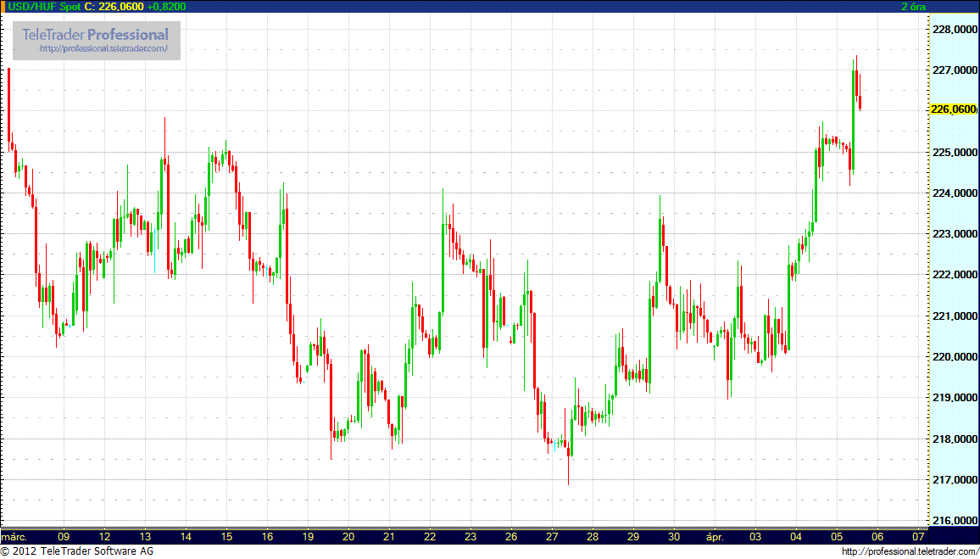Click the 07 date label on time axis
Screen dimensions: 980x559
click(918, 536)
